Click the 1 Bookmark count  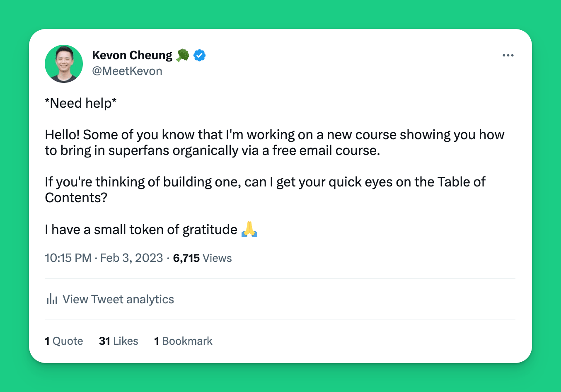click(183, 341)
